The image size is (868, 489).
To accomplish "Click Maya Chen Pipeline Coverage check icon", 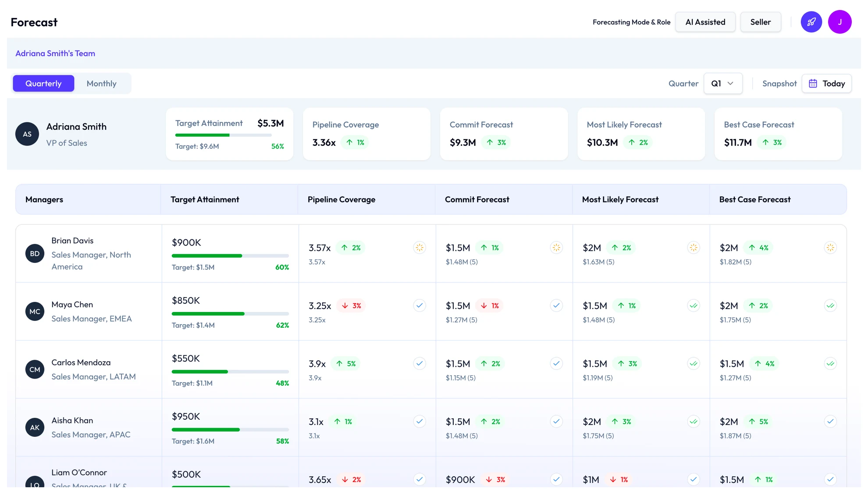I will pyautogui.click(x=420, y=305).
